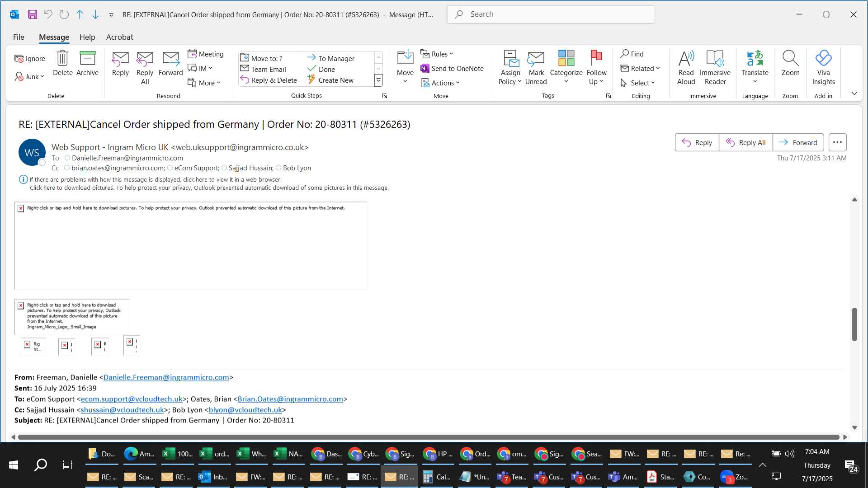
Task: Click the Mark Unread envelope icon
Action: (x=536, y=68)
